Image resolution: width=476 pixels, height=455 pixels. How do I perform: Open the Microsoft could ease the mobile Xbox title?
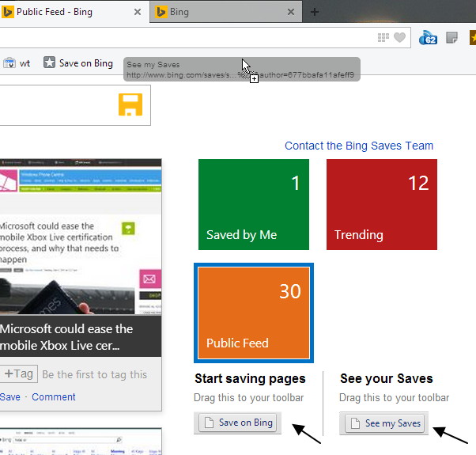point(66,337)
